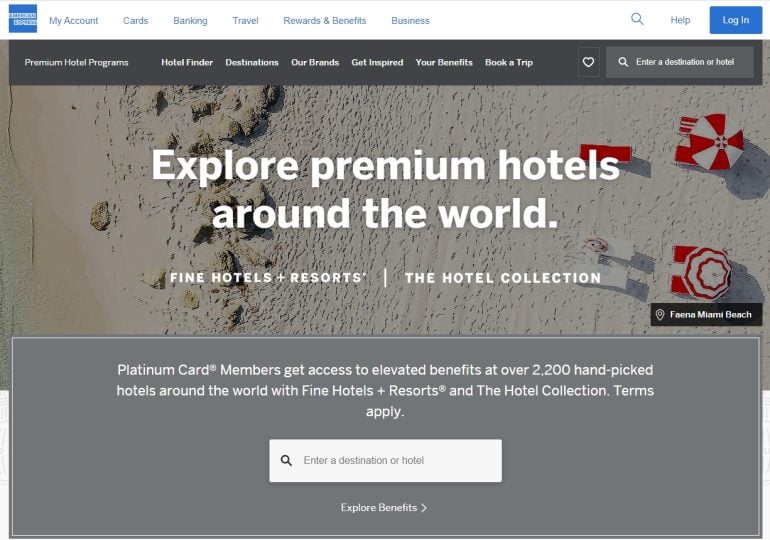Open site search magnifier icon

(x=637, y=19)
